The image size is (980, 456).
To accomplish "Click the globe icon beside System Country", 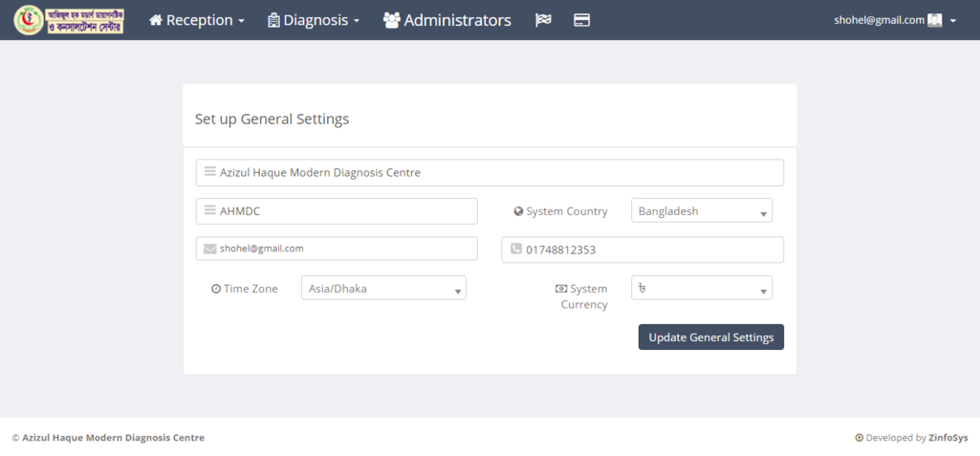I will tap(518, 211).
